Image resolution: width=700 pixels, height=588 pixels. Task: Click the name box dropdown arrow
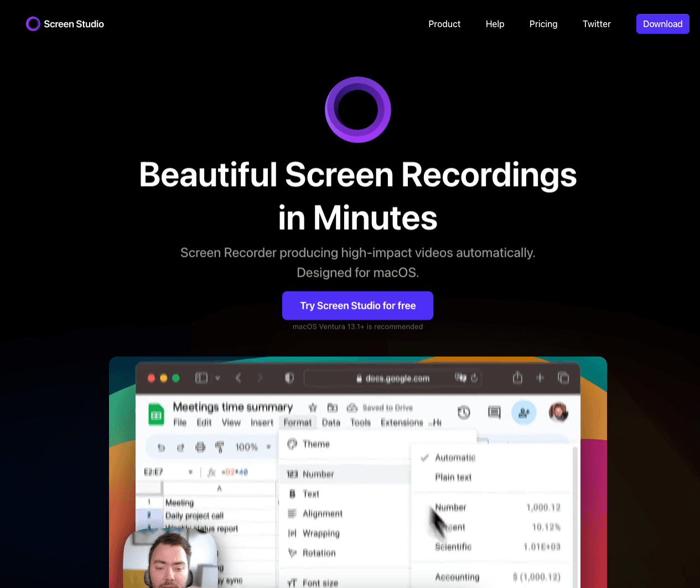point(190,472)
